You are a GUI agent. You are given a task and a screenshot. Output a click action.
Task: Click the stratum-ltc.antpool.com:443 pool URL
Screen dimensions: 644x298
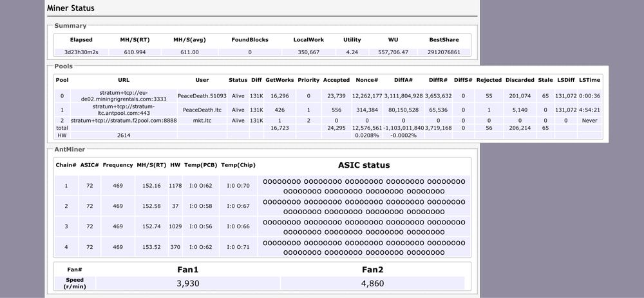click(124, 110)
